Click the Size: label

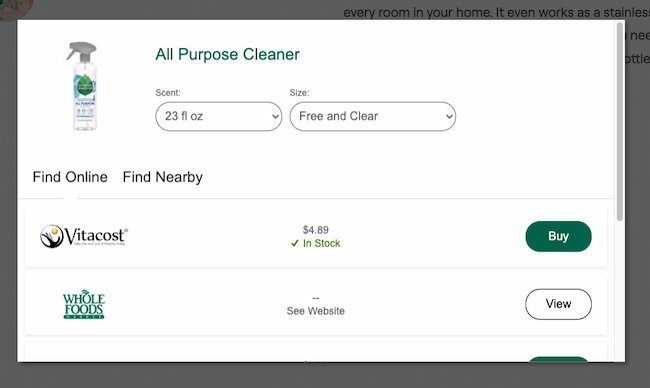tap(299, 93)
